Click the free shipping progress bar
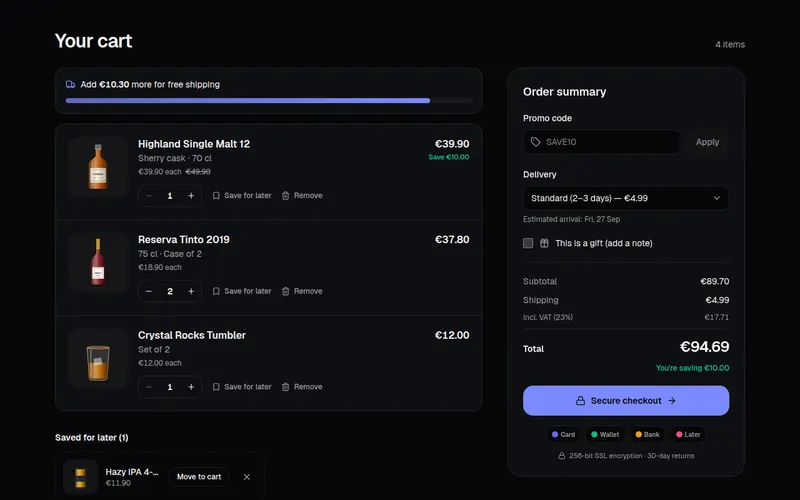 269,101
